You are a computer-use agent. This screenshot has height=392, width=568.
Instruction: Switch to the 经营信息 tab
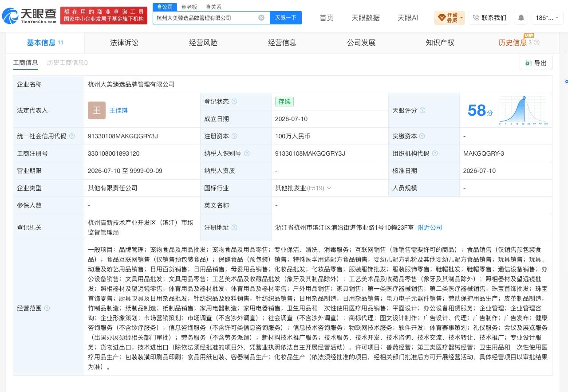pos(282,43)
